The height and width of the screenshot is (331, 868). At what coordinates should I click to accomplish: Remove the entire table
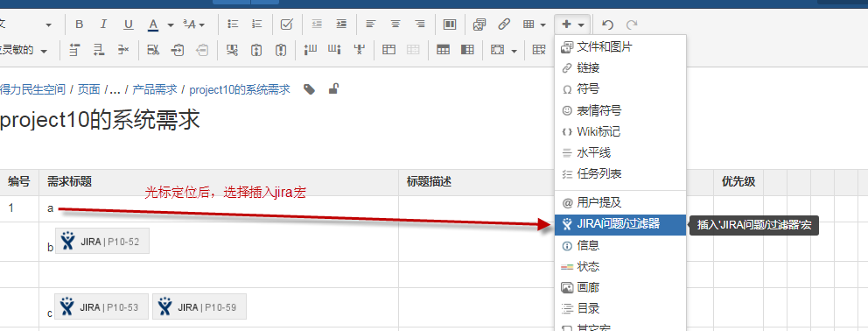point(539,50)
